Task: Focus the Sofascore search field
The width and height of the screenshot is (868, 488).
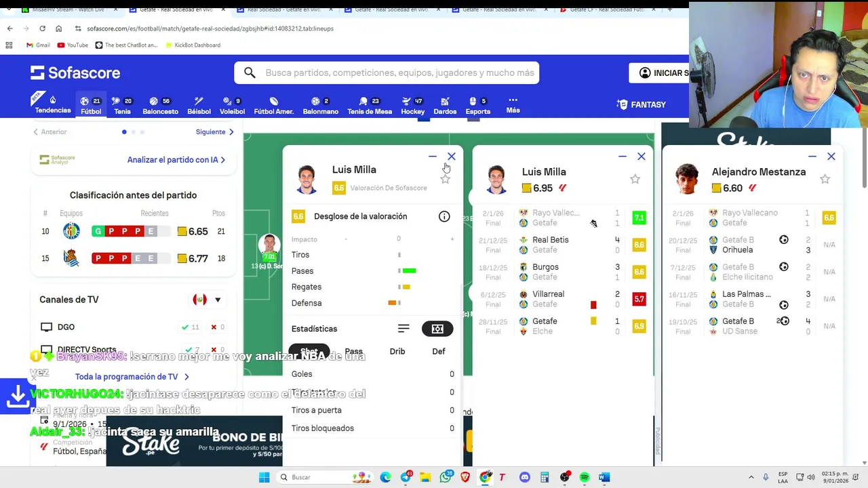Action: point(387,73)
